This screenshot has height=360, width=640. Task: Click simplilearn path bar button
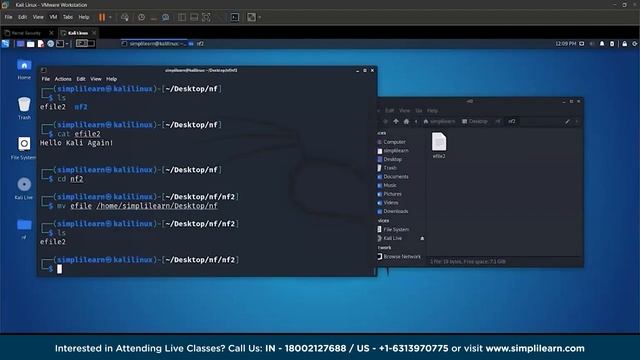point(439,121)
